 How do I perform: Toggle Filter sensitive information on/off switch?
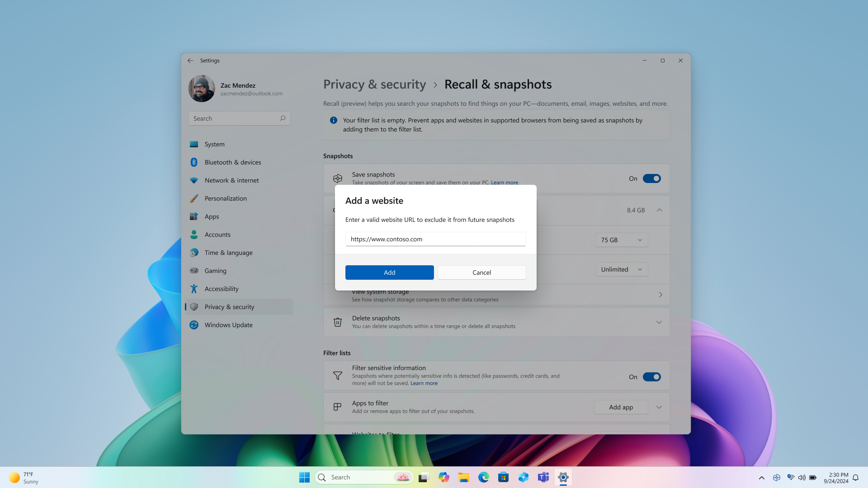point(651,376)
